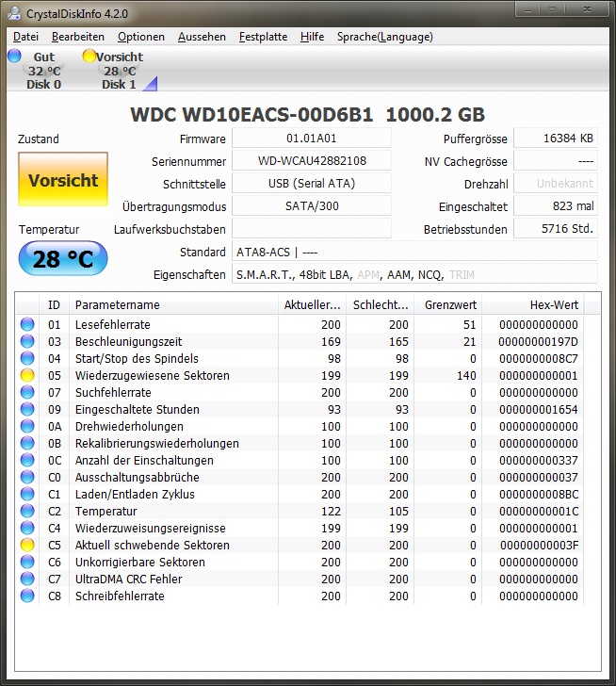Viewport: 616px width, 686px height.
Task: Click status circle of Wiederzuweisungsereignisse row
Action: [27, 528]
